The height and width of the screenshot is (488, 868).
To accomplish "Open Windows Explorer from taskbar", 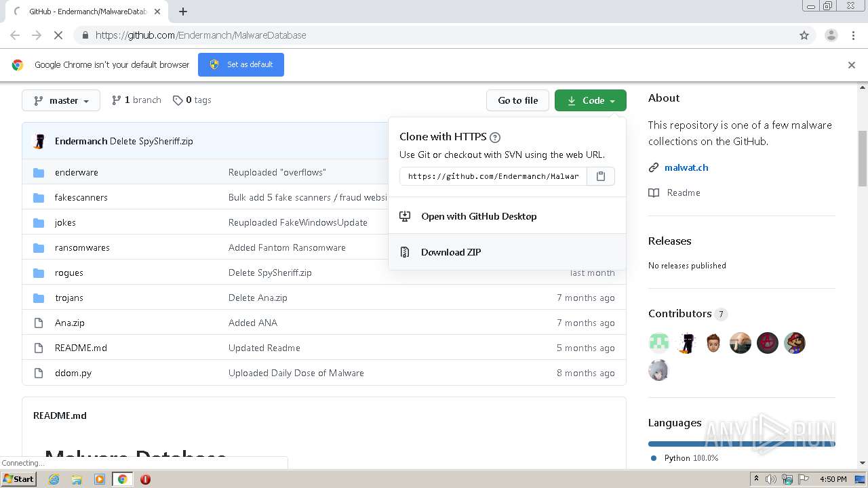I will [77, 479].
